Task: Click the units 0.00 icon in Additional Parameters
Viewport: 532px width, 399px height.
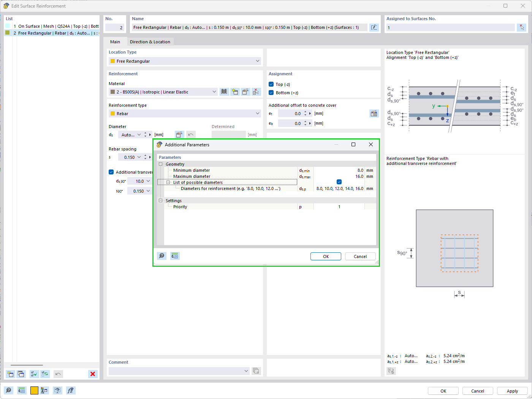Action: click(x=175, y=256)
